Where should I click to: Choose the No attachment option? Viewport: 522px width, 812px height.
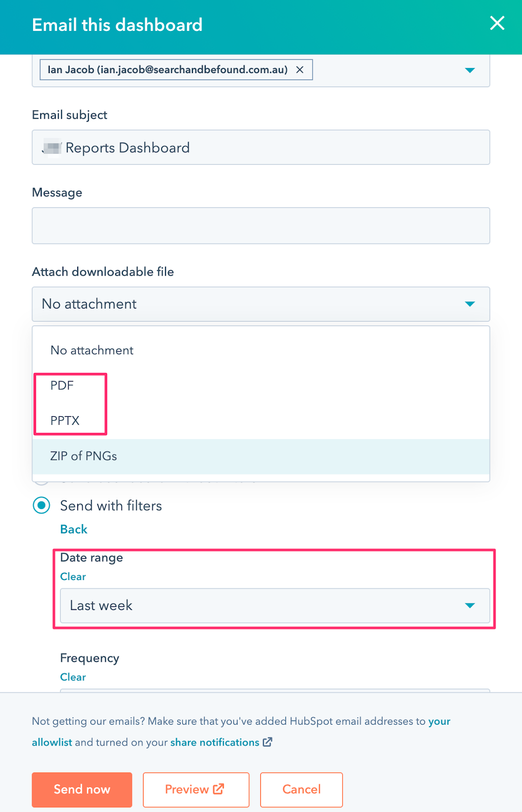[x=92, y=350]
